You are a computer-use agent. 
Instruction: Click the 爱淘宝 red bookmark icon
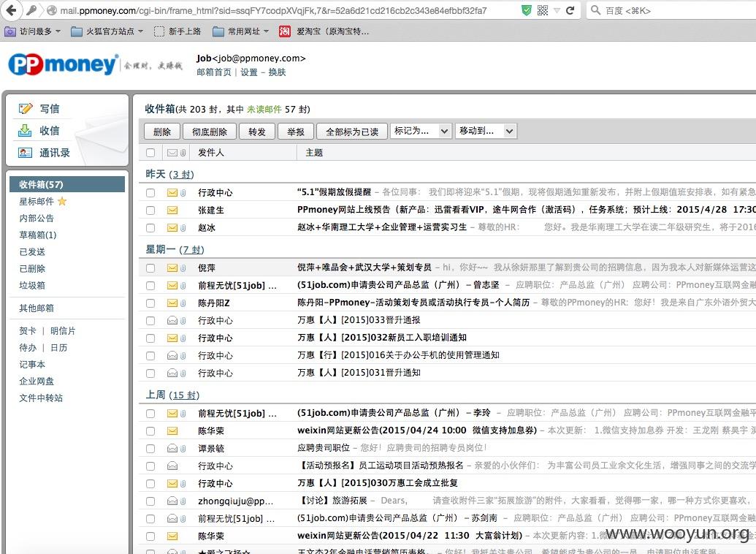[284, 31]
